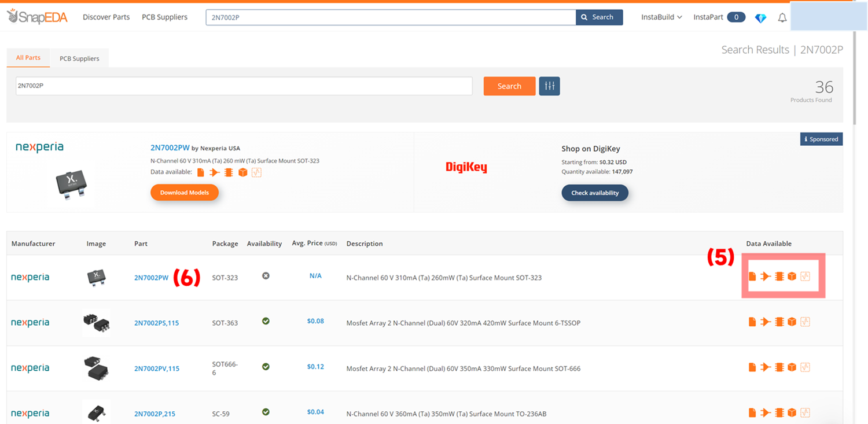Click the footprint chip icon for 2N7002PS,115
Image resolution: width=868 pixels, height=424 pixels.
(779, 322)
